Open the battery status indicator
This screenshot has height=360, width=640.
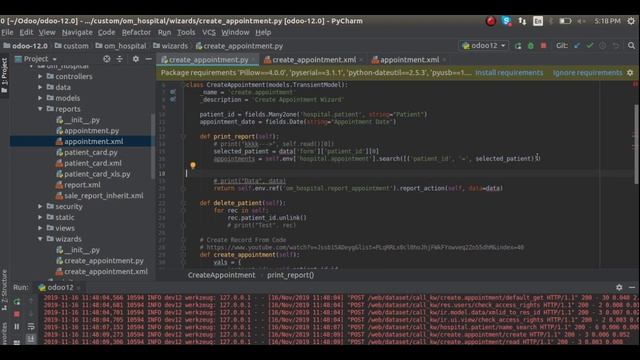click(x=565, y=21)
